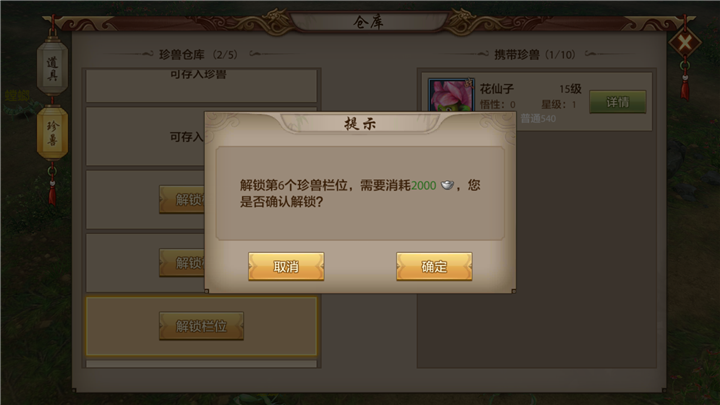Click the silver ingot currency icon
The width and height of the screenshot is (720, 405).
tap(447, 185)
